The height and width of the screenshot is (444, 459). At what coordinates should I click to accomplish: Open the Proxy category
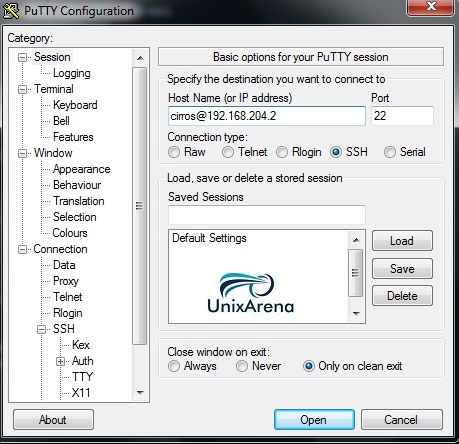tap(66, 281)
